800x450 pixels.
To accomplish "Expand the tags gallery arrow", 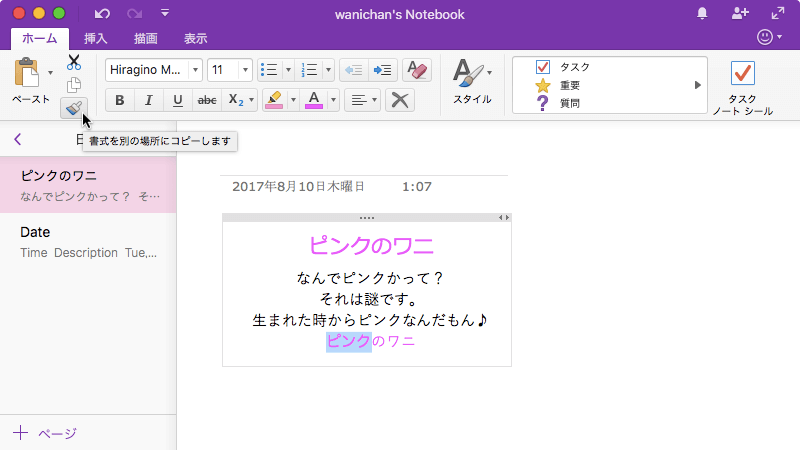I will click(697, 85).
